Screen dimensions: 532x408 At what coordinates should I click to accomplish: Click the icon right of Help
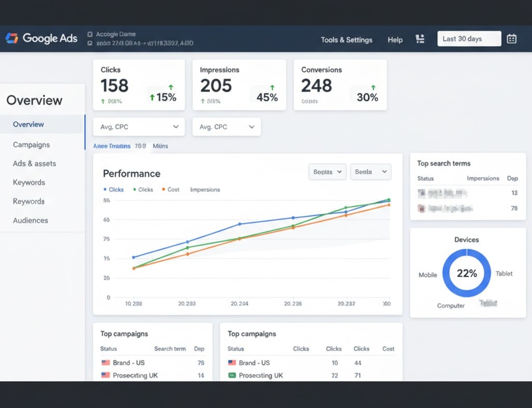tap(420, 39)
